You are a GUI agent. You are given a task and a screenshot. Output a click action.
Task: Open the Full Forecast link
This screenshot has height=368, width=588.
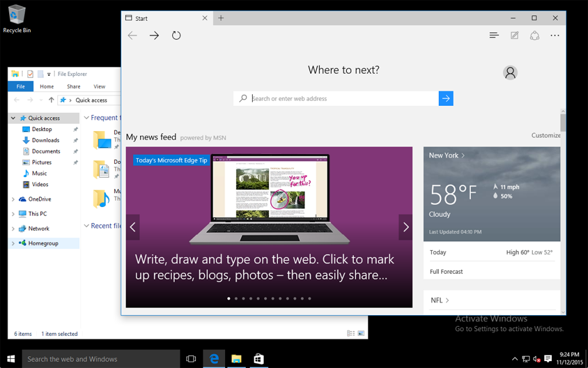point(446,271)
